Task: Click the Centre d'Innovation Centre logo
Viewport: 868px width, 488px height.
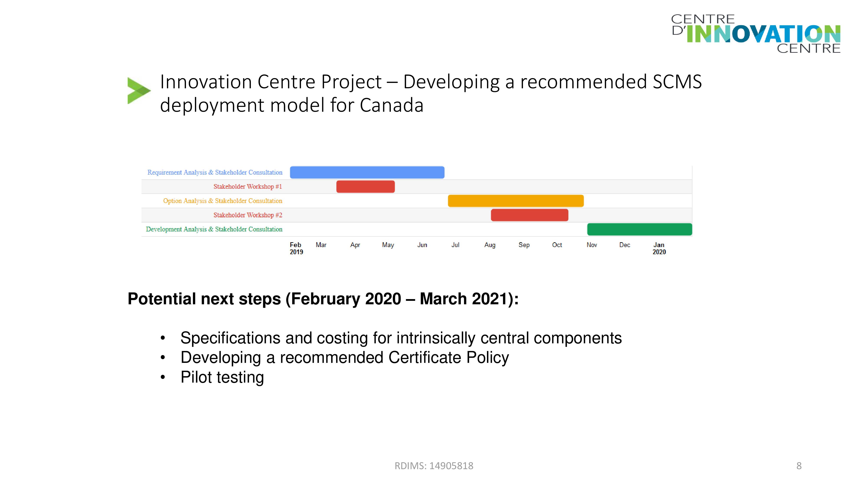Action: (756, 33)
